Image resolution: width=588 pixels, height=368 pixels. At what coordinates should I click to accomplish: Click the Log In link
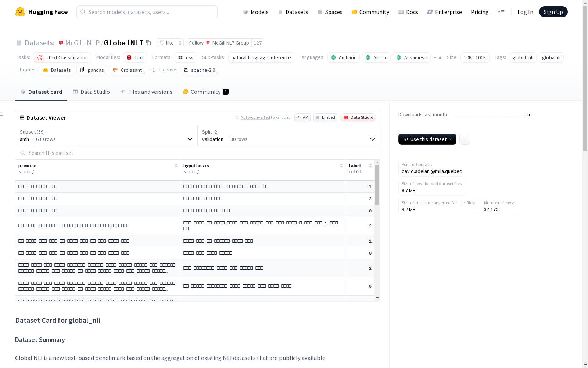tap(525, 12)
